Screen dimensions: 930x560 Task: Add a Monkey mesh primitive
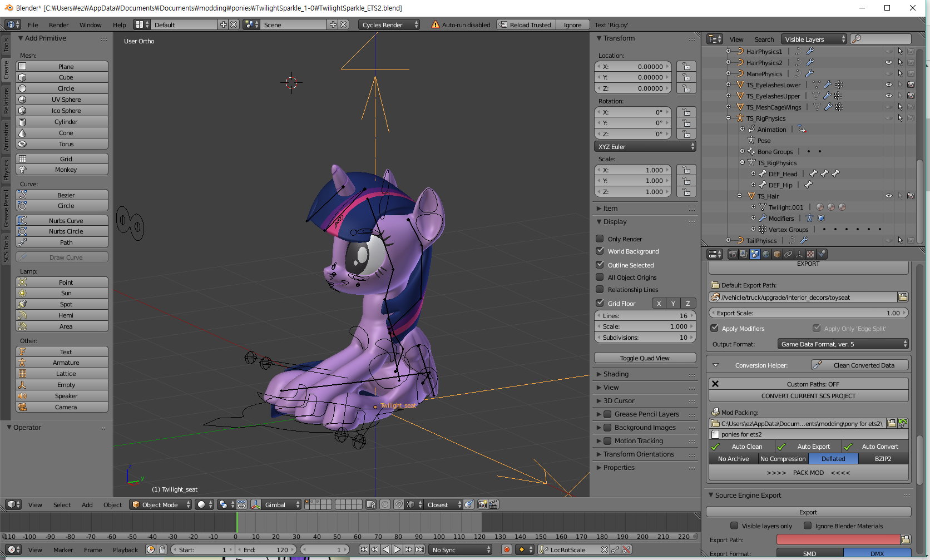pos(62,170)
